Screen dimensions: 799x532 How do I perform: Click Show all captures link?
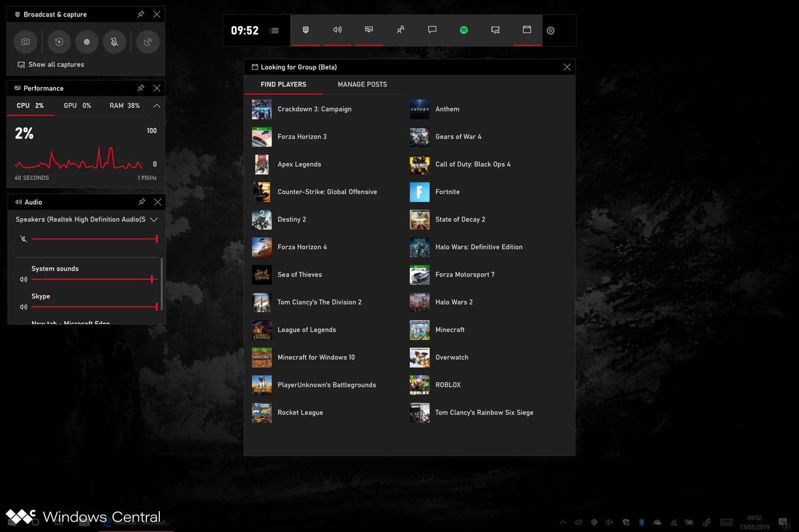(56, 65)
